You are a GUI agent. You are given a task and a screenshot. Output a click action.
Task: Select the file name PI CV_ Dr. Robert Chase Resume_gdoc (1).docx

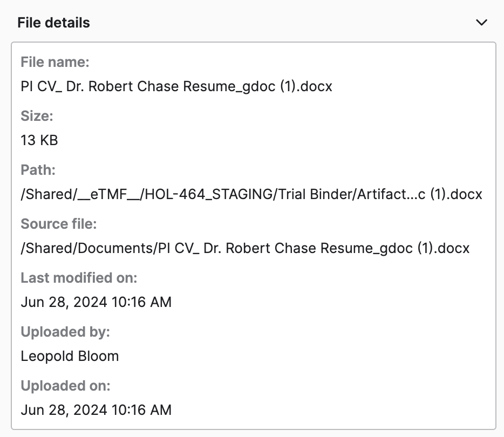pos(176,86)
